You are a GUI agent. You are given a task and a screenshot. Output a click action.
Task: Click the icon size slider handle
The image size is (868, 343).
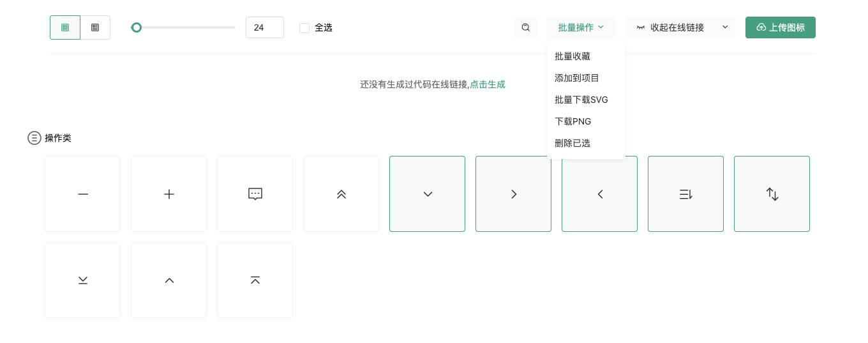click(136, 27)
